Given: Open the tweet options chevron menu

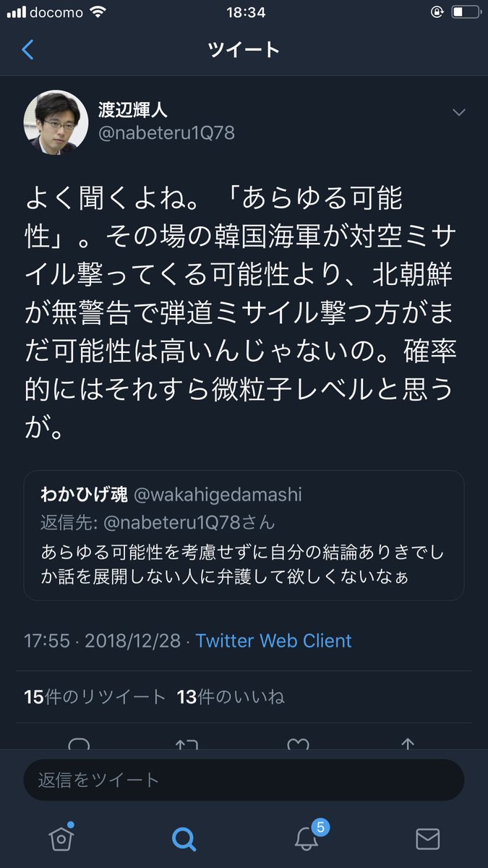Looking at the screenshot, I should pyautogui.click(x=458, y=112).
